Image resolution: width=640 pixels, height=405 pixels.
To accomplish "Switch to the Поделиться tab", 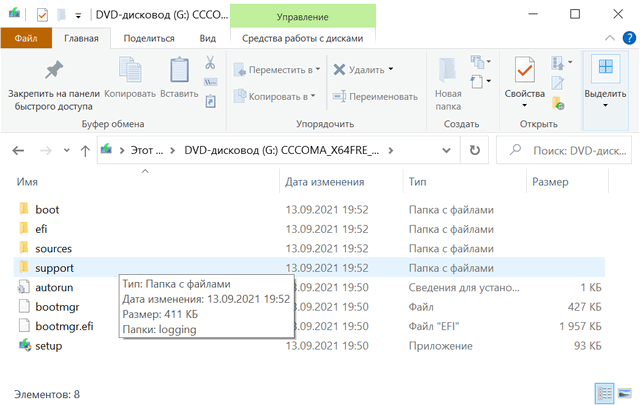I will pos(149,38).
